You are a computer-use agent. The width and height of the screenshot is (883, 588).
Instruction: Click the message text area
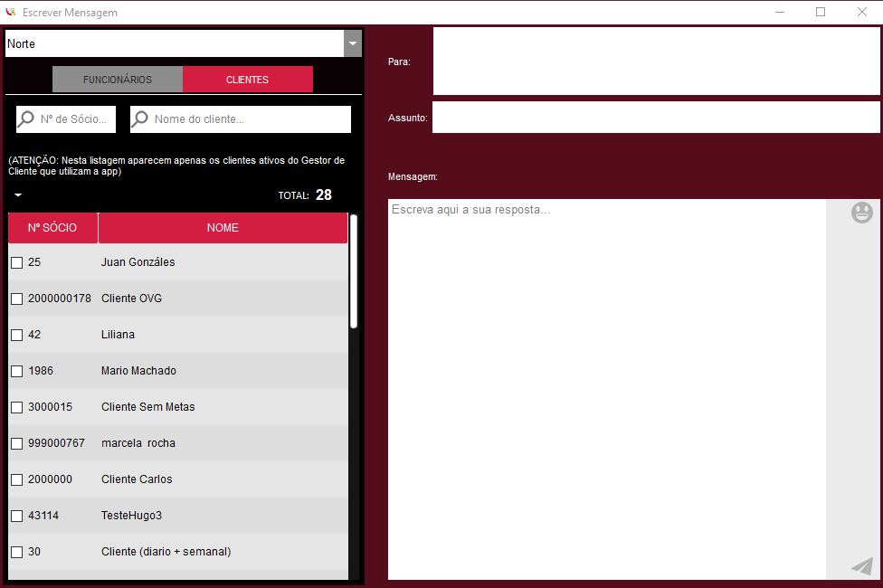(607, 389)
